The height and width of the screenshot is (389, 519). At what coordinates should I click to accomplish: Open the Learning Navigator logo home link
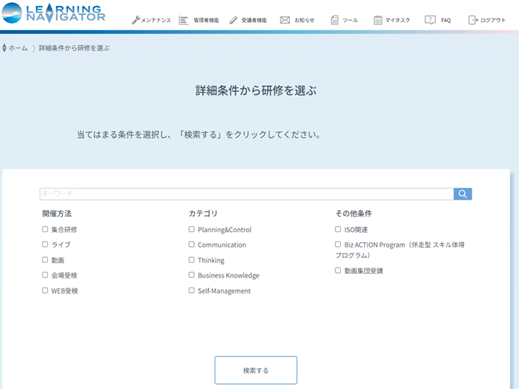pos(53,13)
